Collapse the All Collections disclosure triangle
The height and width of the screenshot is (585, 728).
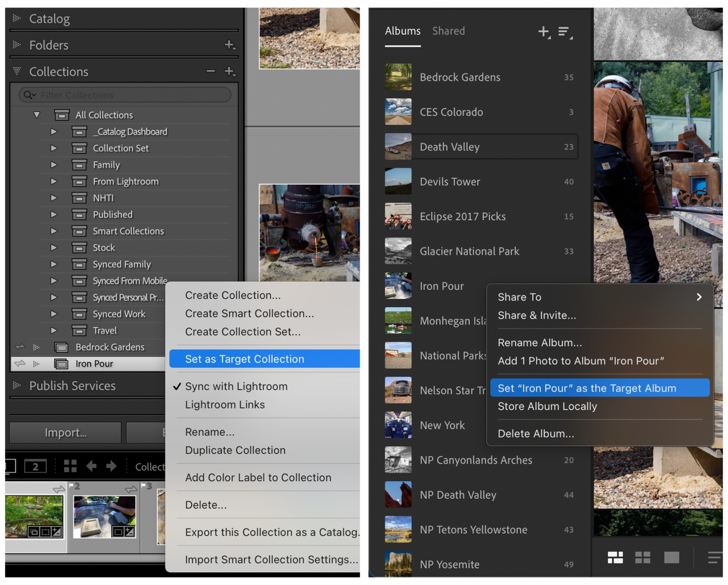point(37,115)
